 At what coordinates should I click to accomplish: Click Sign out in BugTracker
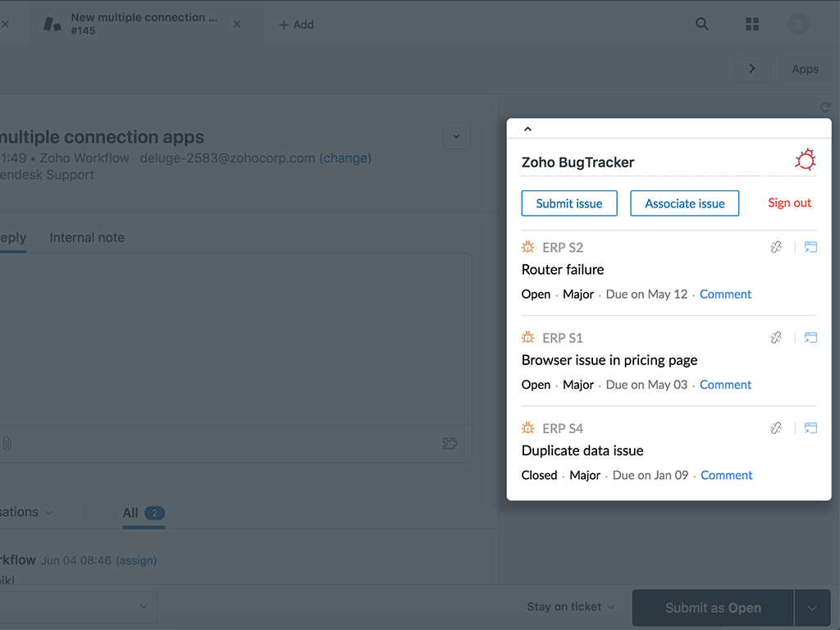coord(789,203)
